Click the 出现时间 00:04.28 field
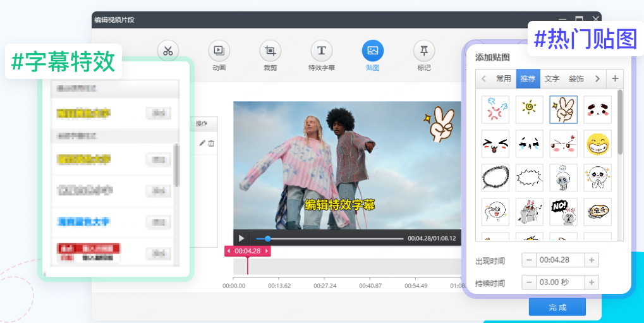 point(560,260)
